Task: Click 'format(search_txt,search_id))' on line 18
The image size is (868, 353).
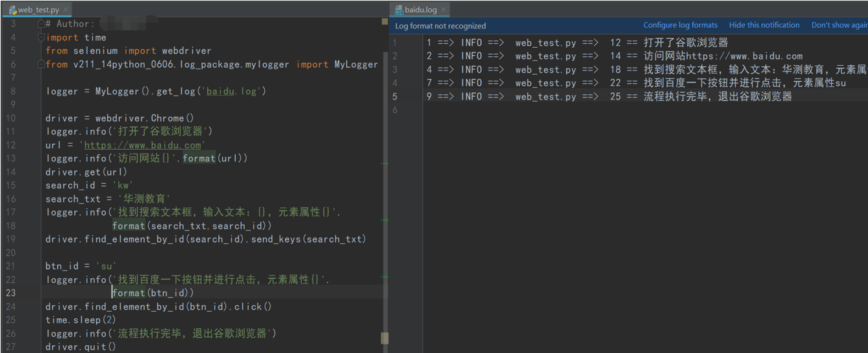Action: click(x=192, y=226)
